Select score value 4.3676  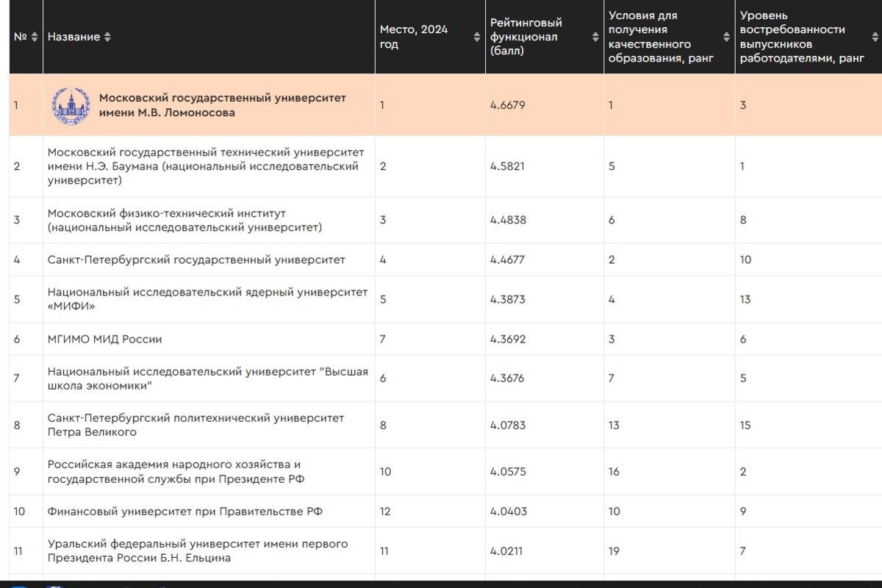pos(508,379)
